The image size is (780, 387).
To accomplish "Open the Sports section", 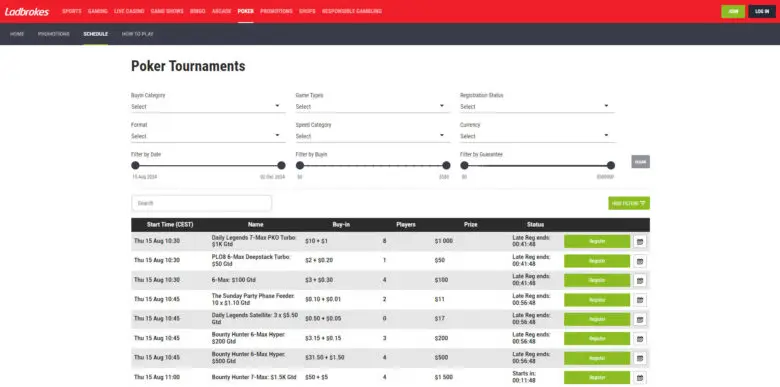I will tap(72, 11).
